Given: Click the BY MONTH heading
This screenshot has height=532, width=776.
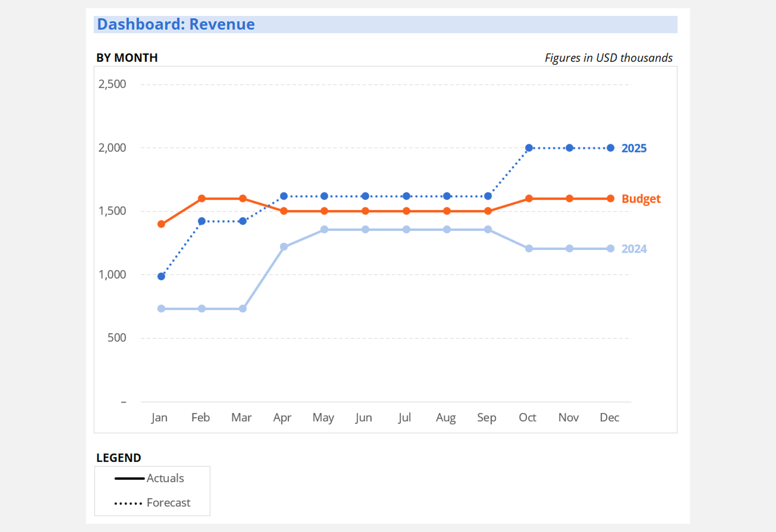Looking at the screenshot, I should pyautogui.click(x=127, y=58).
